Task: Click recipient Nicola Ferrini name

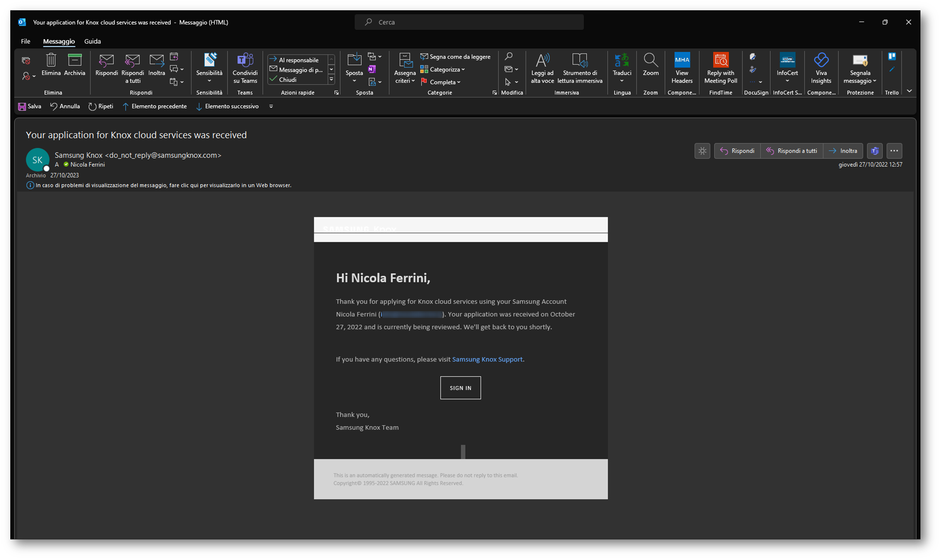Action: [x=87, y=165]
